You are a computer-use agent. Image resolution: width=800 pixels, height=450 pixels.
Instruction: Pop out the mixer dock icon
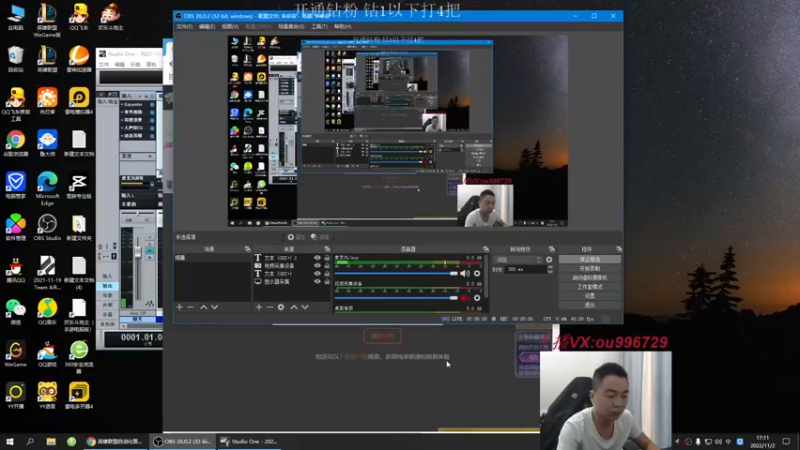point(485,249)
